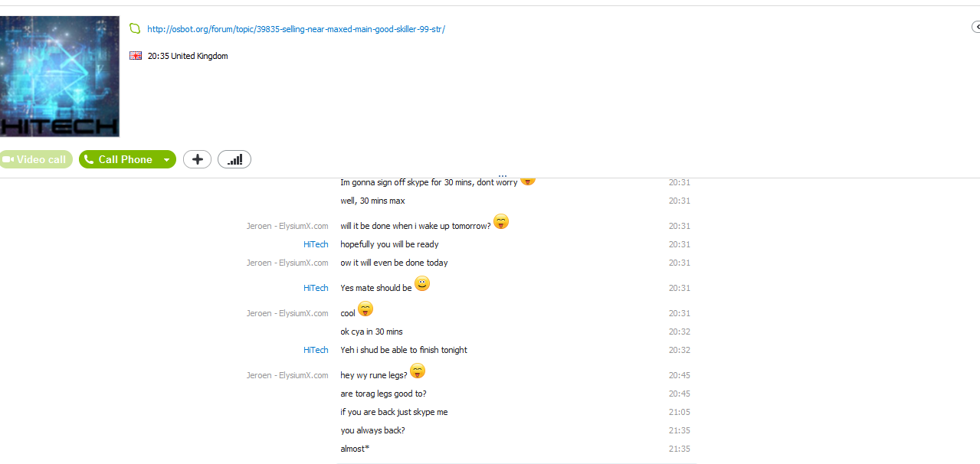
Task: Click the tongue emoticon after 'cool'
Action: pos(365,309)
